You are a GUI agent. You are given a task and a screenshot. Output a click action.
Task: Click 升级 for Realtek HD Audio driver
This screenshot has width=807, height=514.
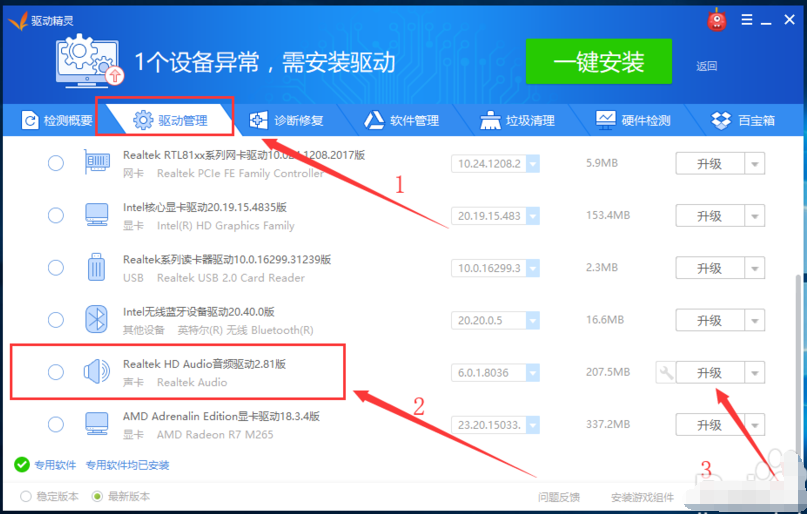(x=709, y=373)
